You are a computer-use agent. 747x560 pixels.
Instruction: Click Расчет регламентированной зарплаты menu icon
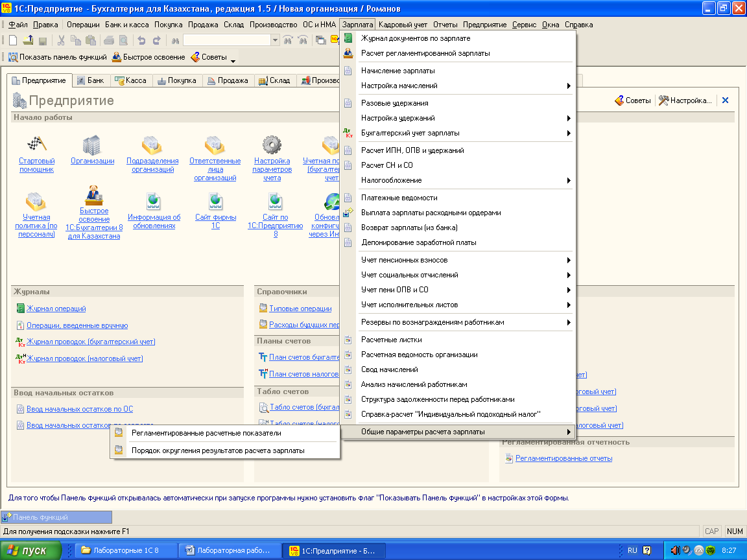(348, 53)
